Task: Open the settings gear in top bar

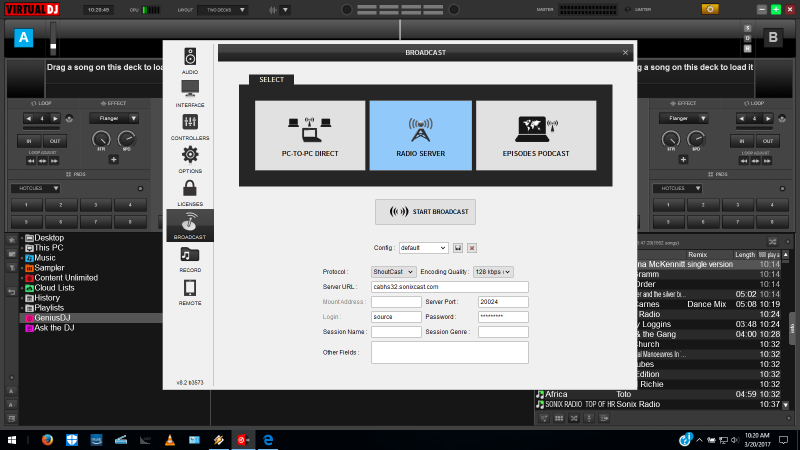Action: (710, 9)
